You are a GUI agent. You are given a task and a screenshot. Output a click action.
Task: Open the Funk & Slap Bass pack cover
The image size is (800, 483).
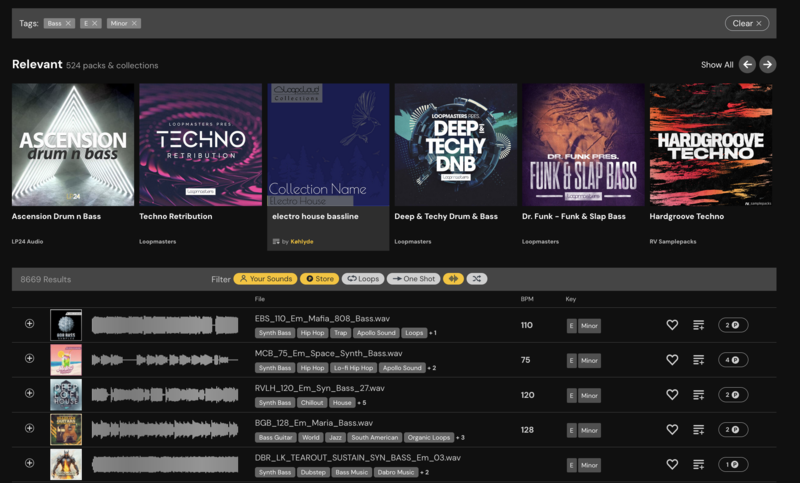tap(583, 145)
